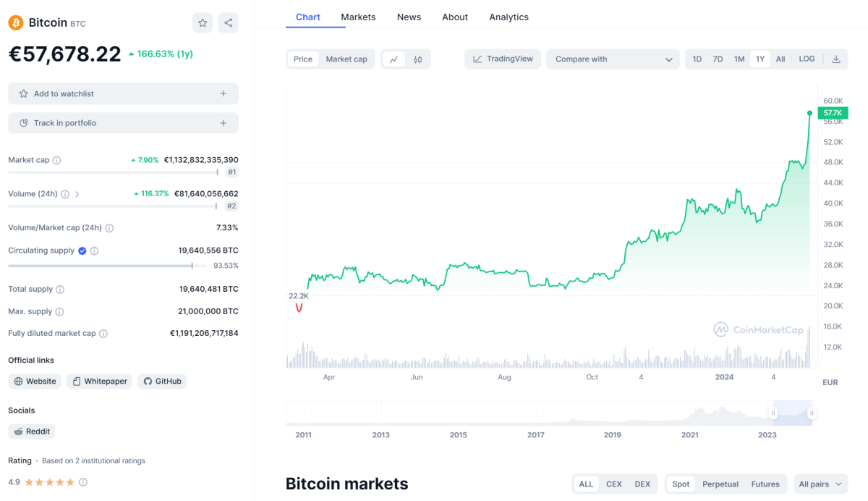
Task: Select the line chart icon
Action: pyautogui.click(x=394, y=59)
